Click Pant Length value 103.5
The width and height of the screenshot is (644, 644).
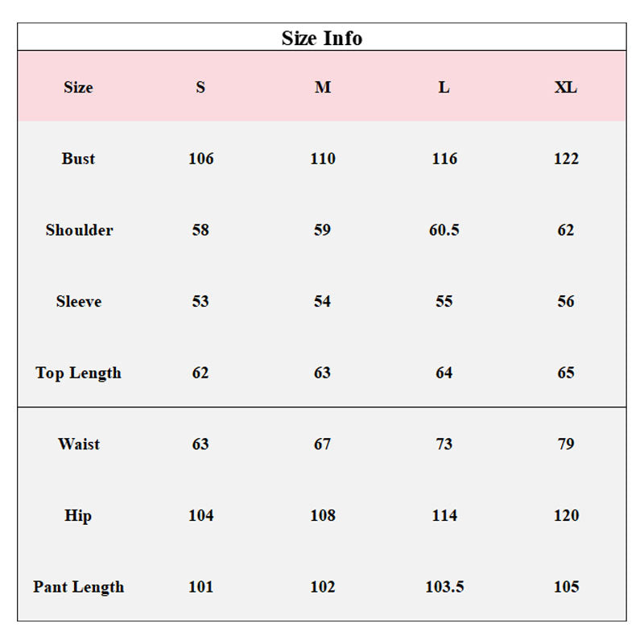tap(444, 587)
